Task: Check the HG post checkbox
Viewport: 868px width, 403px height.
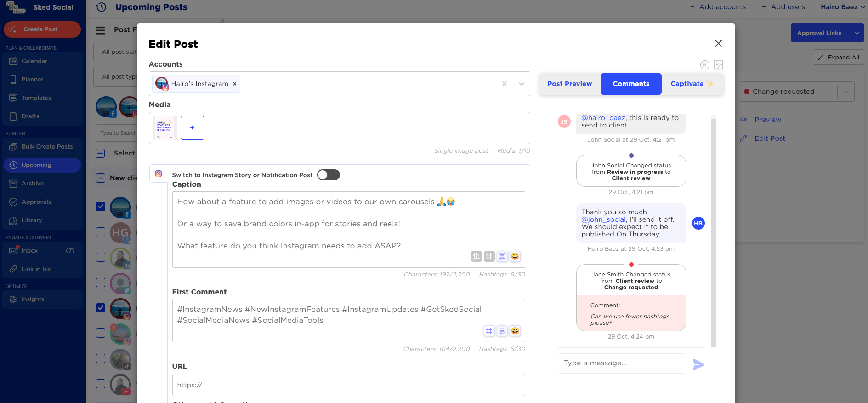Action: click(x=101, y=232)
